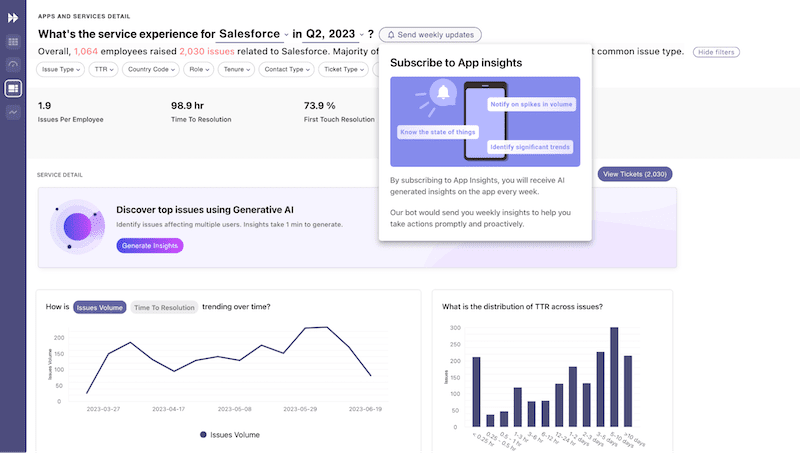The image size is (800, 453).
Task: Click the first bar of the TTR chart
Action: click(476, 392)
